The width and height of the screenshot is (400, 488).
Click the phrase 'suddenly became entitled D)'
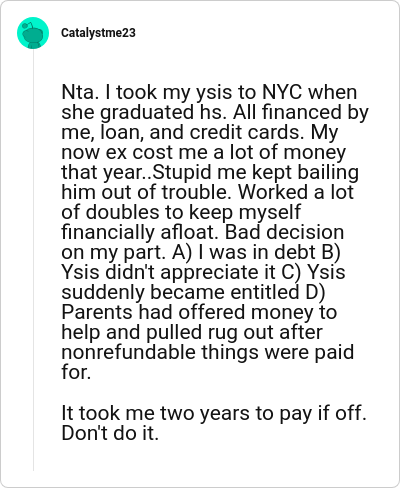pos(193,292)
